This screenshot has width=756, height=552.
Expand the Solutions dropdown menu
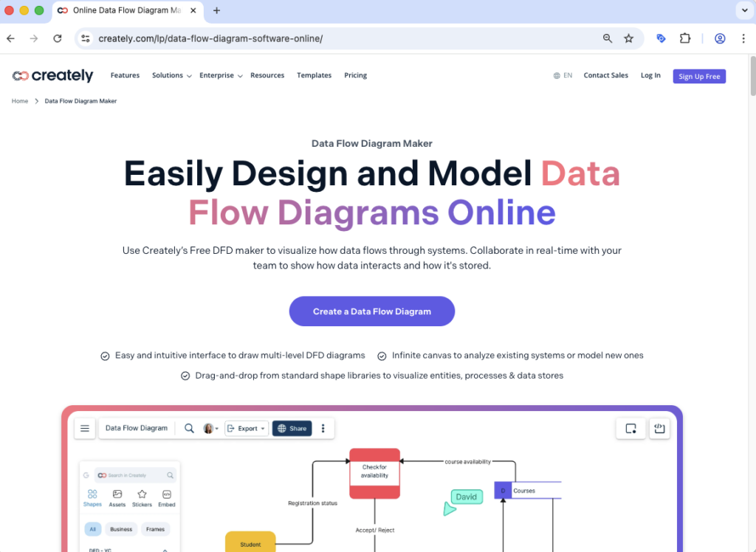click(x=171, y=75)
